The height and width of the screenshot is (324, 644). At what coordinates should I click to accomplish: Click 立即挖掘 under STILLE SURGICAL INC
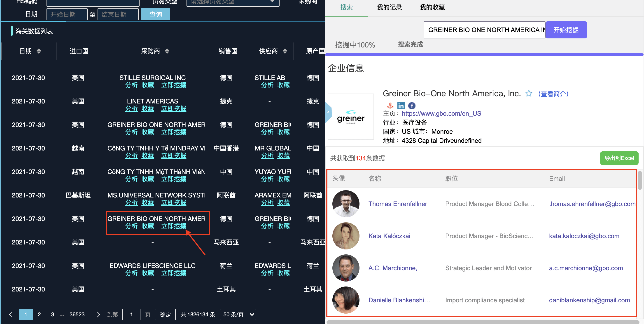tap(174, 85)
